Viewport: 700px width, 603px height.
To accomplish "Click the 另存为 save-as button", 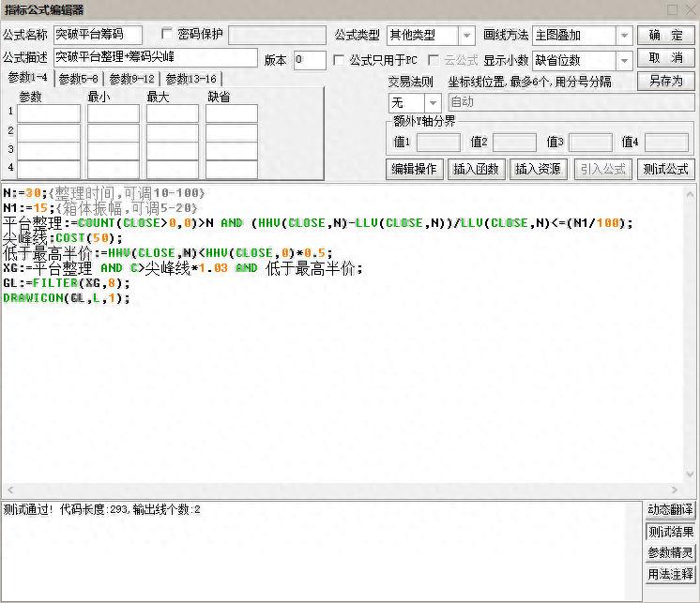I will [x=665, y=82].
